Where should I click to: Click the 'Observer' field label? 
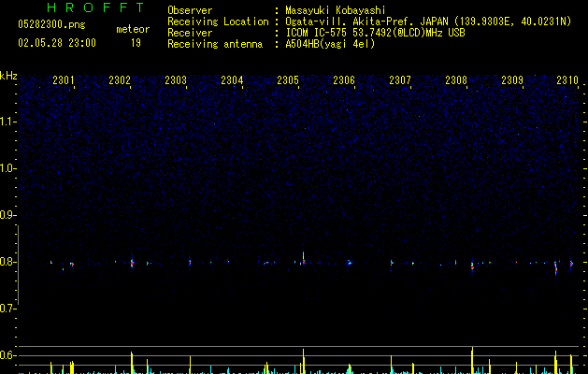pos(190,10)
